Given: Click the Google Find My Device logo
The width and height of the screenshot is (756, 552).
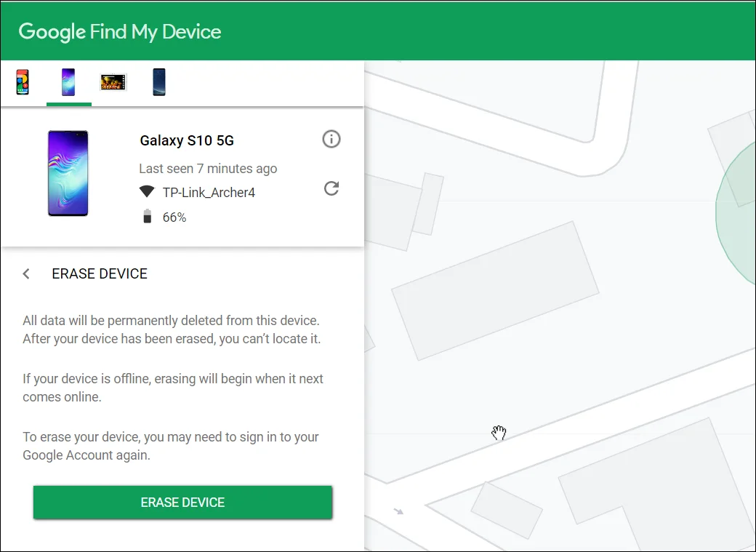Looking at the screenshot, I should pyautogui.click(x=120, y=31).
